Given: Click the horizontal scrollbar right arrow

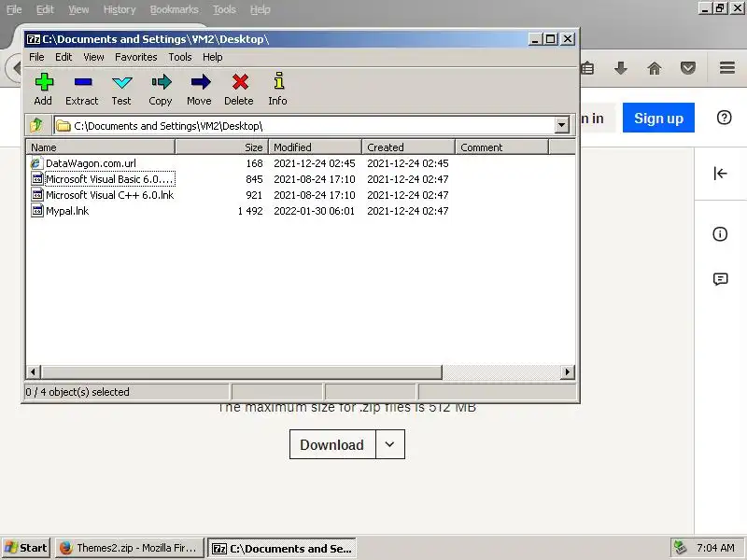Looking at the screenshot, I should pyautogui.click(x=567, y=371).
